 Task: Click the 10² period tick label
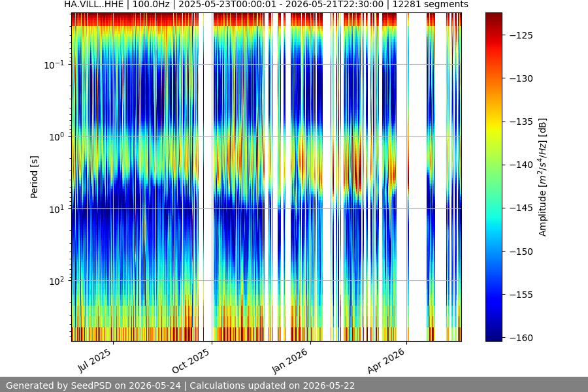point(56,281)
